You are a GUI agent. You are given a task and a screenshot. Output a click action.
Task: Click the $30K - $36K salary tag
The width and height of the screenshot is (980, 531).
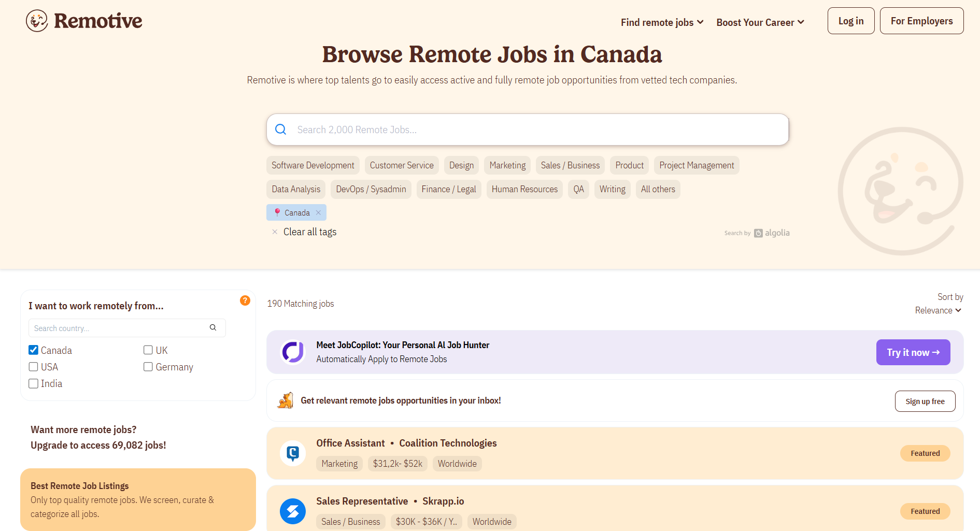pos(427,522)
